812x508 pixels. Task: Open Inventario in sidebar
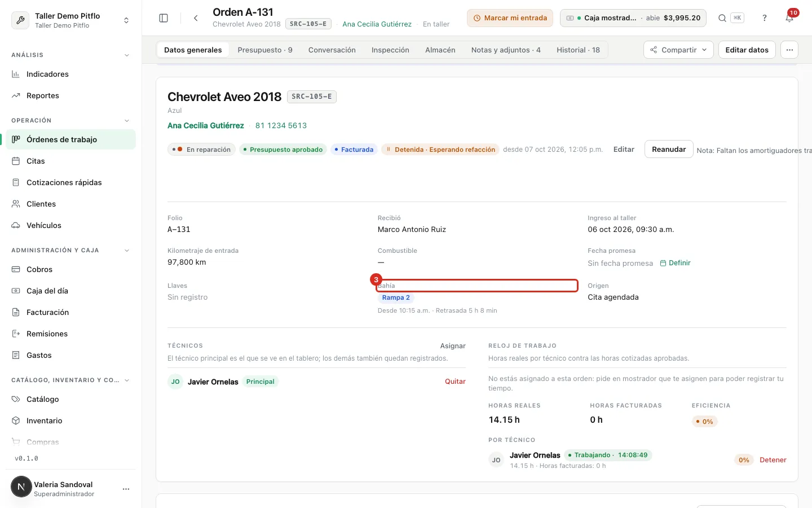pos(70,421)
